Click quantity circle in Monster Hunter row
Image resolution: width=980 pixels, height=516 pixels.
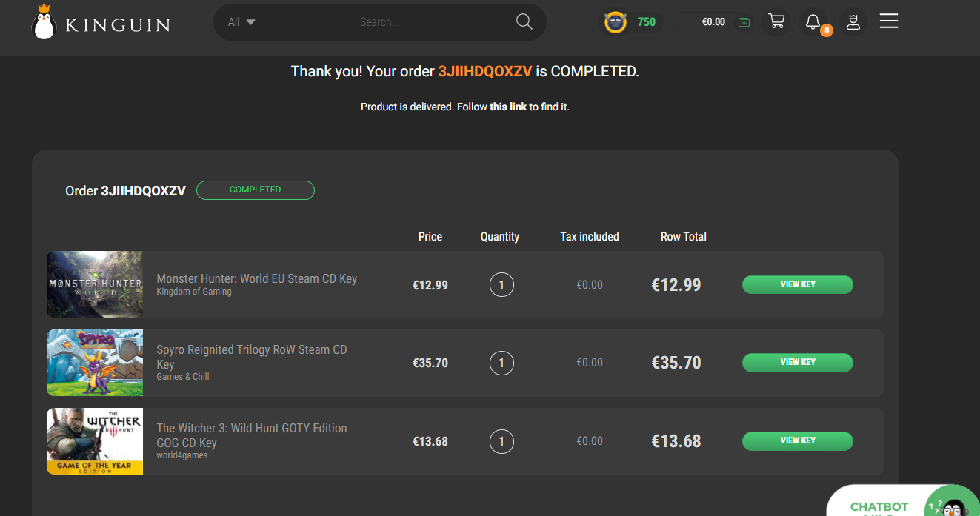click(x=501, y=284)
